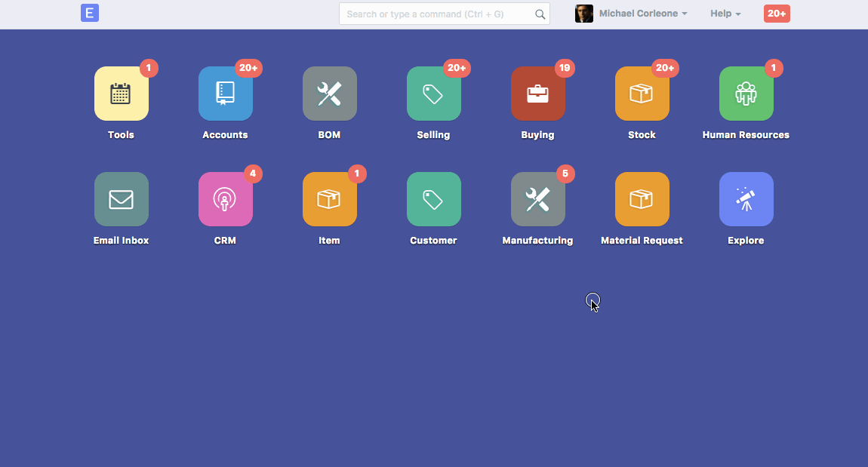
Task: Click the CRM label text
Action: pyautogui.click(x=226, y=241)
